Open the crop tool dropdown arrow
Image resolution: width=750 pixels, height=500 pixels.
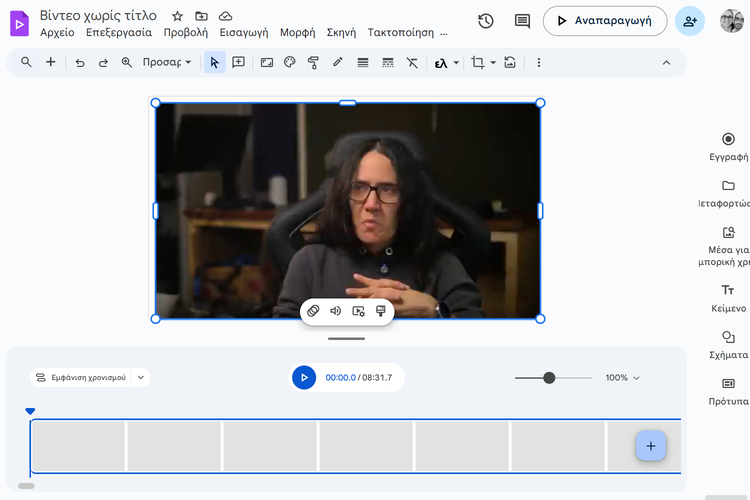493,62
